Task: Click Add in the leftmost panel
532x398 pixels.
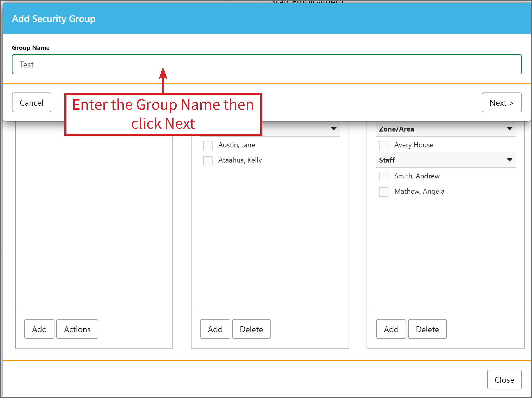Action: click(39, 329)
